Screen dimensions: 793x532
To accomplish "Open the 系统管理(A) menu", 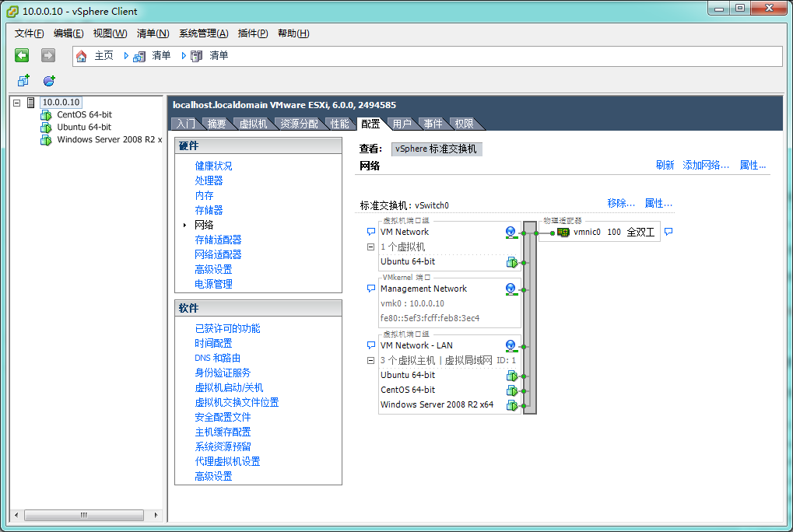I will tap(203, 33).
